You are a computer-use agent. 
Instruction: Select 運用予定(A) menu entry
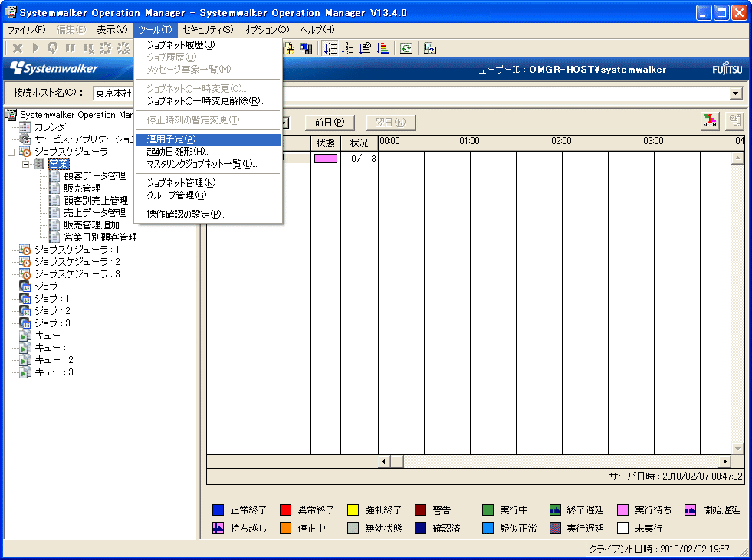209,139
